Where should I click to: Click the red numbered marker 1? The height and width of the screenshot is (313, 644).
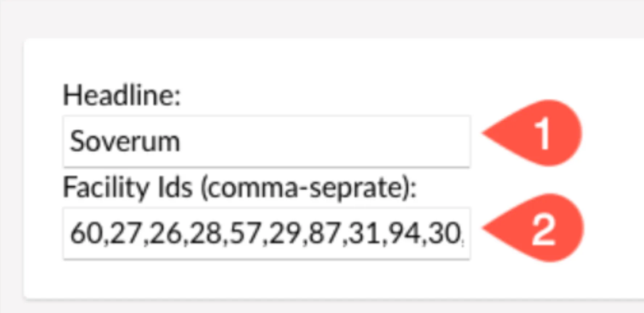(533, 133)
